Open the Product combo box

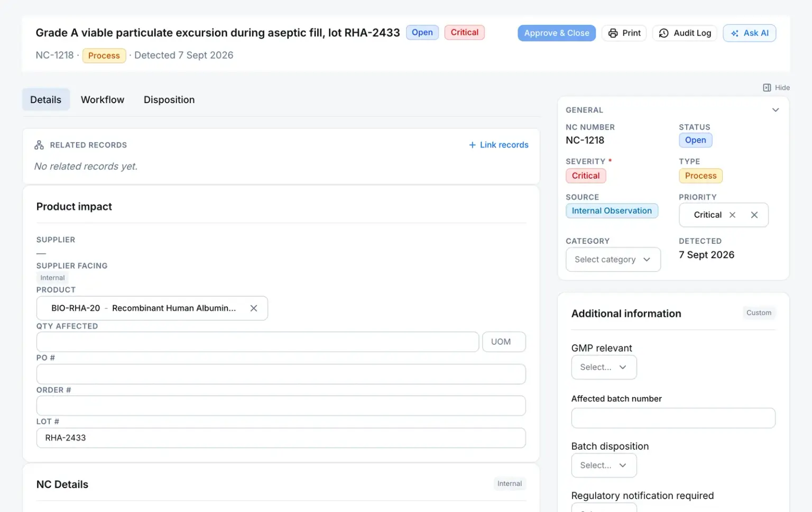click(x=152, y=308)
